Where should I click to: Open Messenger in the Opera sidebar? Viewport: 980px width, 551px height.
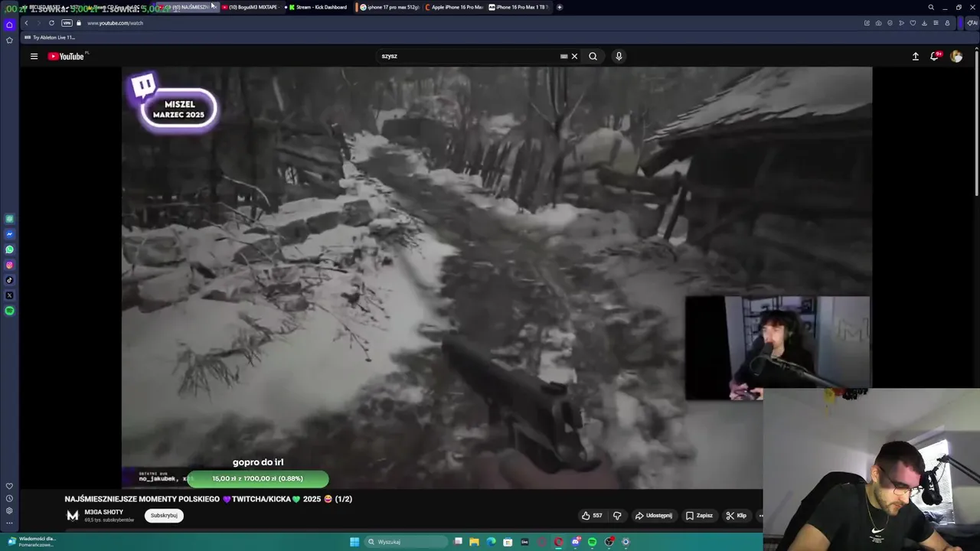point(9,234)
